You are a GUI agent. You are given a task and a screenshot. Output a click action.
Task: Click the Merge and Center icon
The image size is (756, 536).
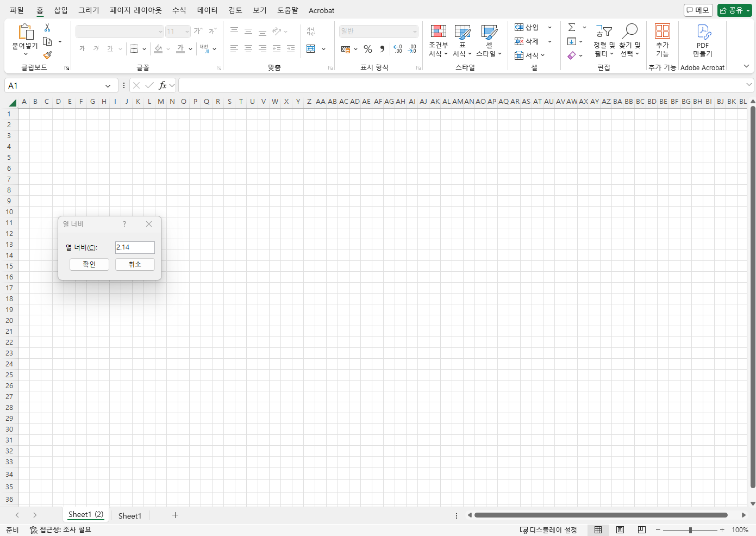tap(311, 49)
